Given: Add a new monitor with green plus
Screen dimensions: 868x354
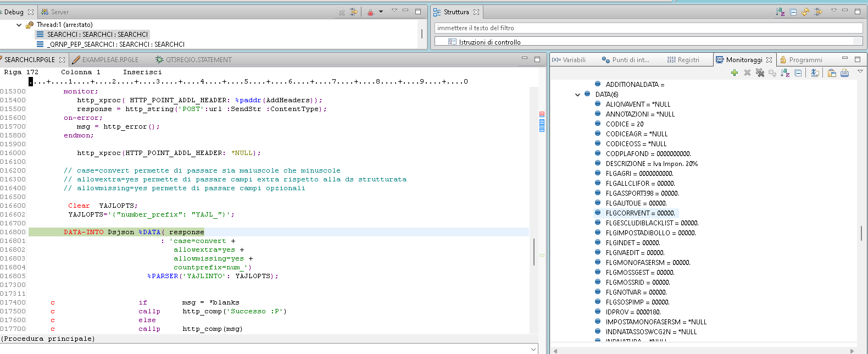Looking at the screenshot, I should pos(735,73).
